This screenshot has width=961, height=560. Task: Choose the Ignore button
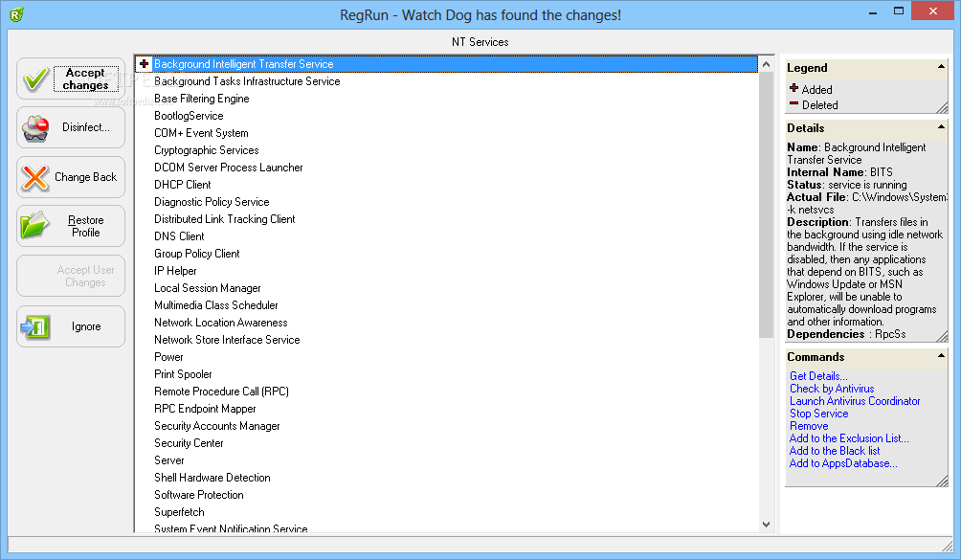coord(71,326)
